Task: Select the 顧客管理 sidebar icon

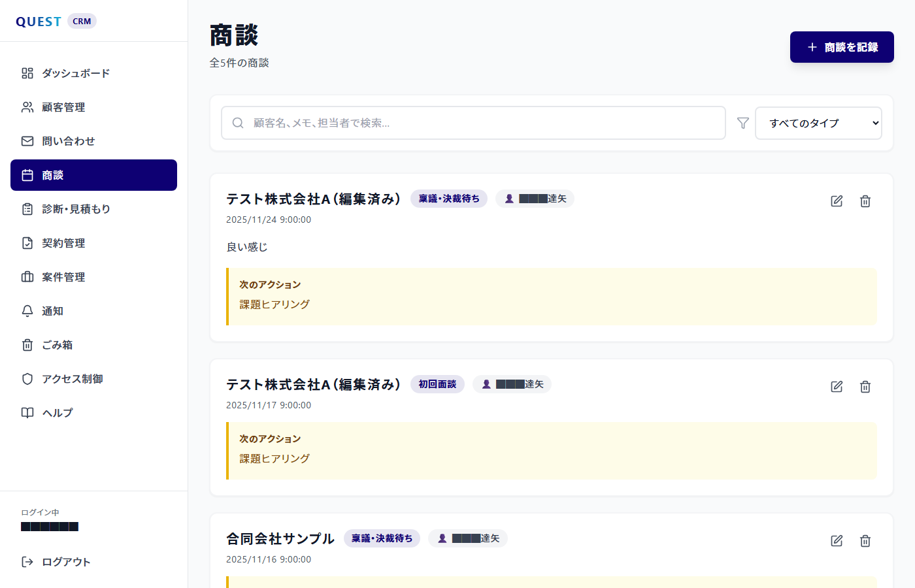Action: click(27, 107)
